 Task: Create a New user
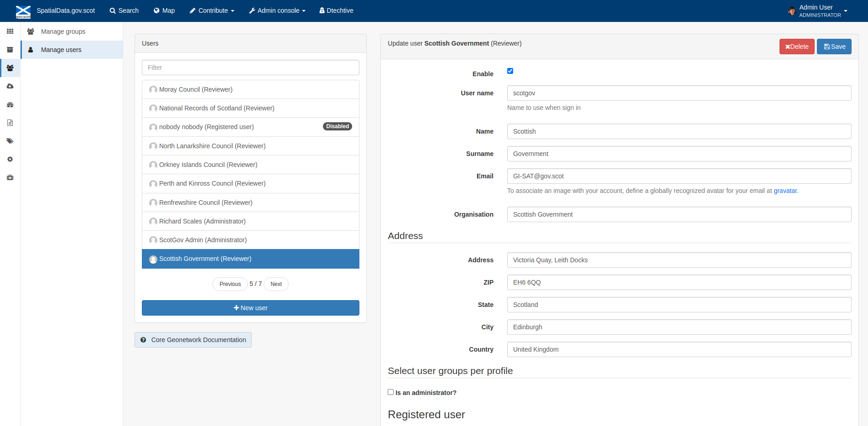coord(250,308)
